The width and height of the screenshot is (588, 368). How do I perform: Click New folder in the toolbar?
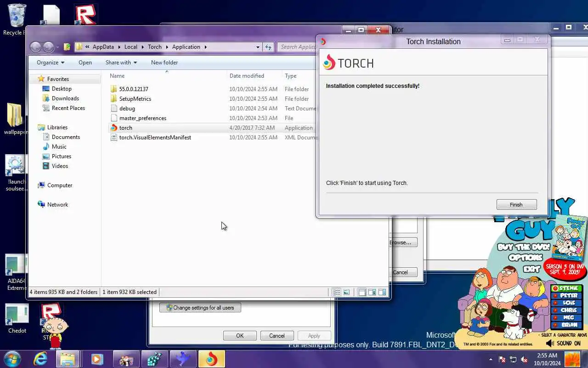tap(164, 63)
